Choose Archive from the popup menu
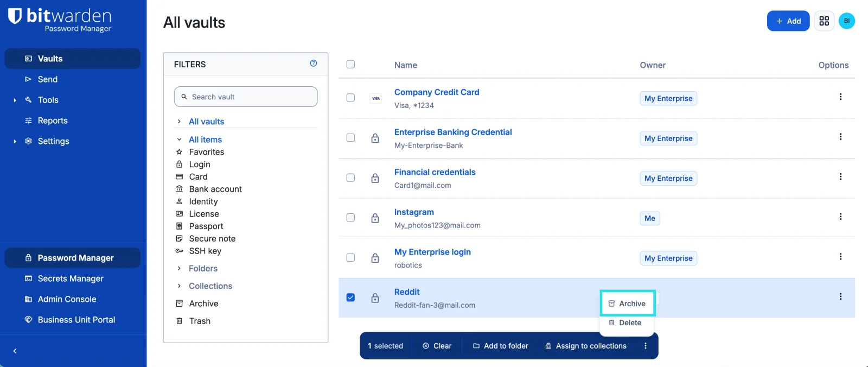The width and height of the screenshot is (868, 367). [x=627, y=303]
